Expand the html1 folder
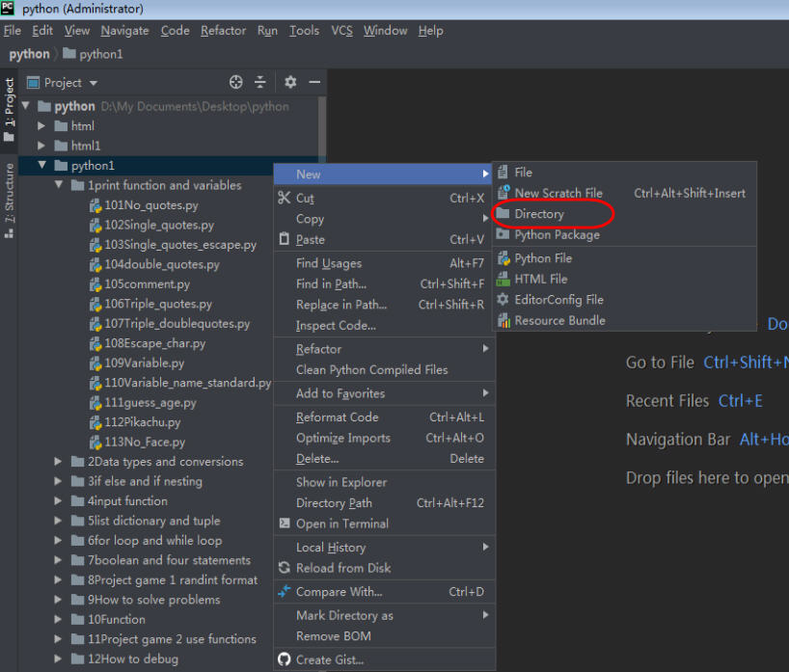The width and height of the screenshot is (789, 672). 41,146
